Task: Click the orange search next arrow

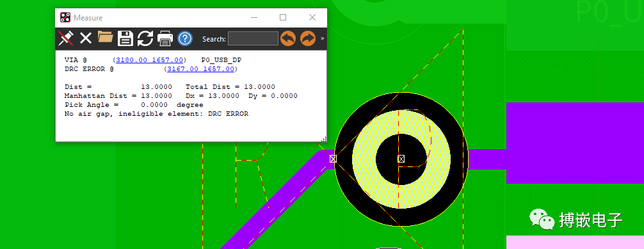Action: pyautogui.click(x=308, y=38)
